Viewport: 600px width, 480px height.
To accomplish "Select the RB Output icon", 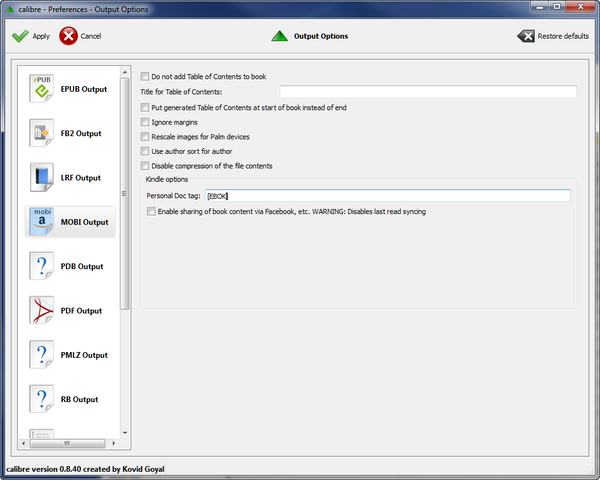I will pyautogui.click(x=42, y=399).
